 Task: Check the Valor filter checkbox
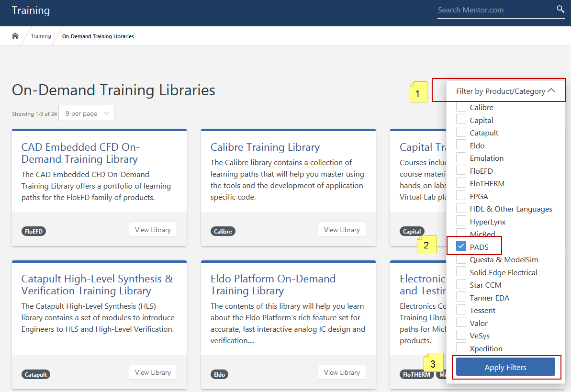point(461,322)
